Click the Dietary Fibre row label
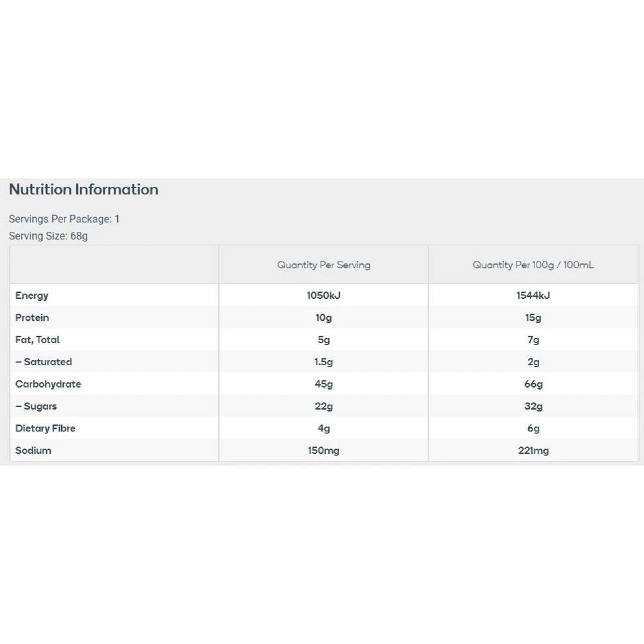Screen dimensions: 644x644 point(45,428)
